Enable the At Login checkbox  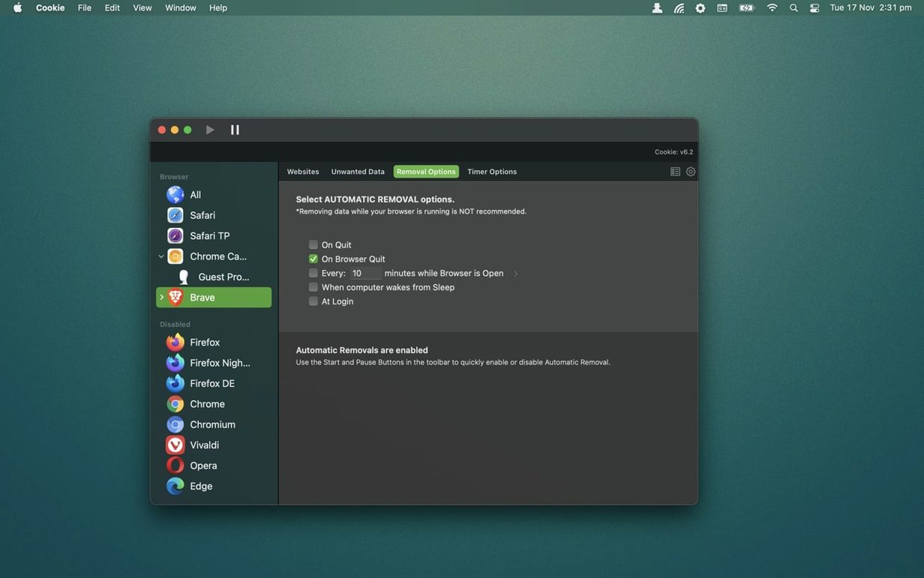point(313,301)
